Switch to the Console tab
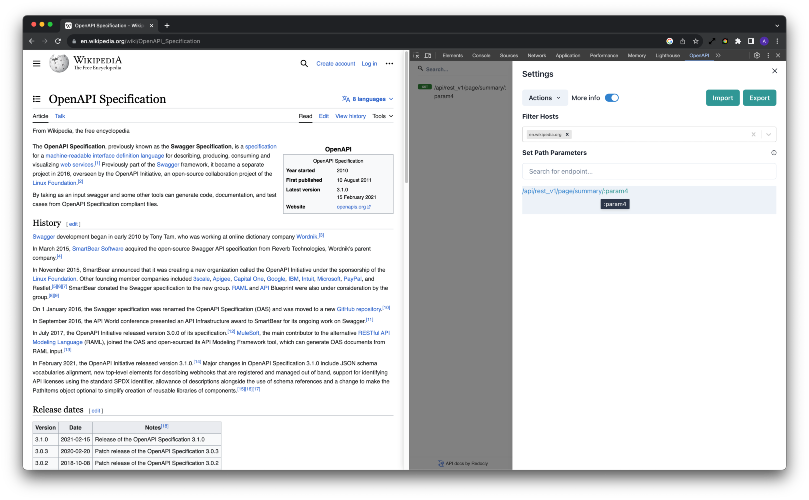The image size is (809, 500). coord(481,55)
